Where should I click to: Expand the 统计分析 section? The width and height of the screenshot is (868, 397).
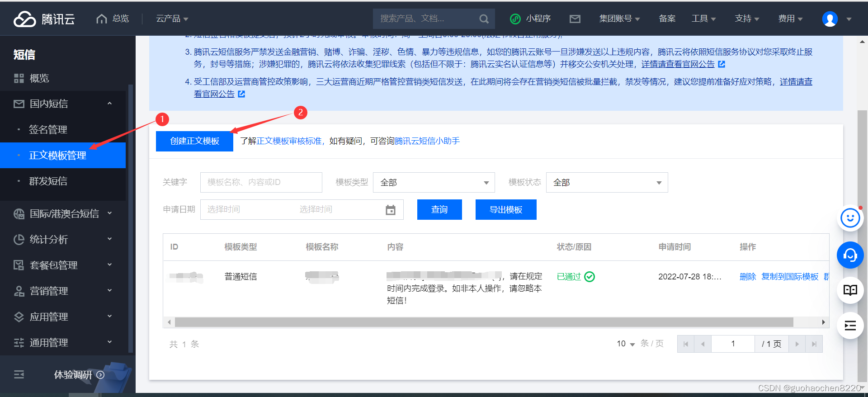point(109,239)
